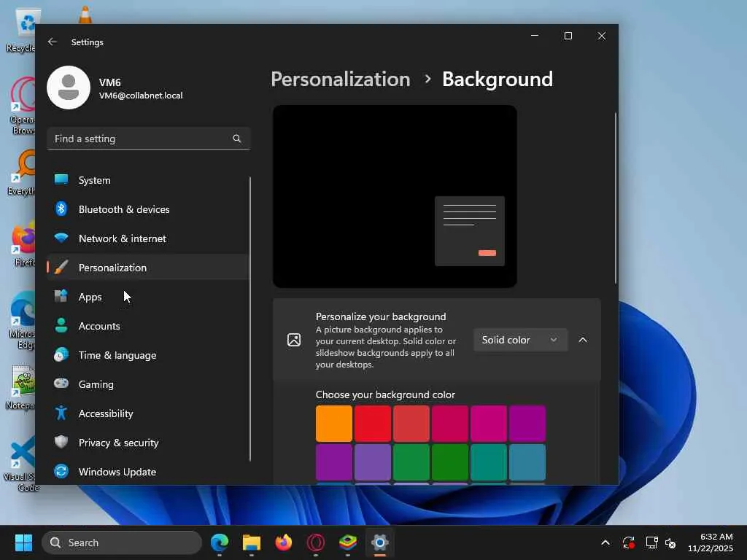Choose the teal blue color swatch
747x560 pixels.
pyautogui.click(x=527, y=462)
